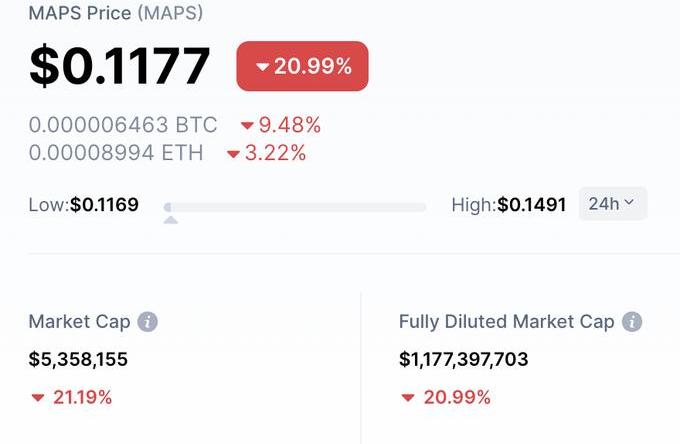Screen dimensions: 680x444
Task: Click the Low $0.1169 value
Action: [104, 205]
